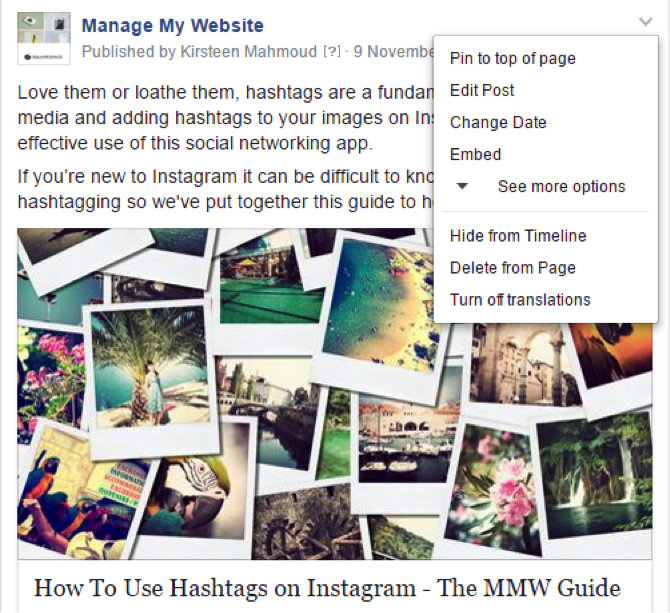Click the 9 November post date link
Screen dimensions: 670x613
(393, 52)
